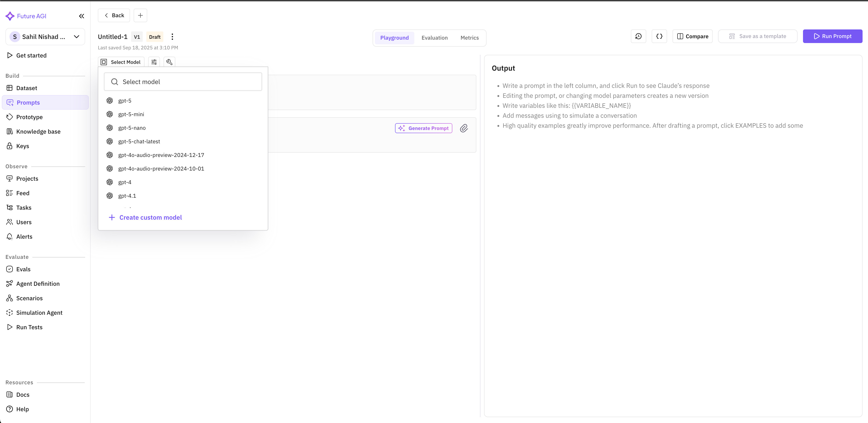Click the curly braces variables icon

point(659,36)
